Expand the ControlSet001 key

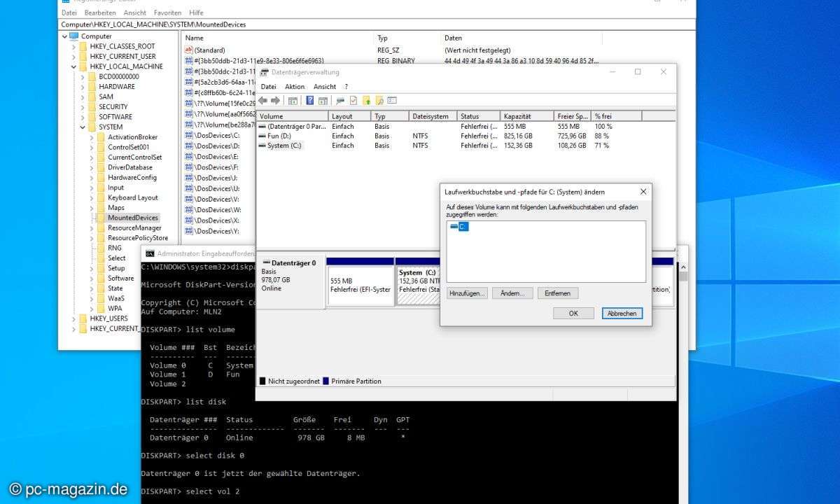tap(92, 147)
